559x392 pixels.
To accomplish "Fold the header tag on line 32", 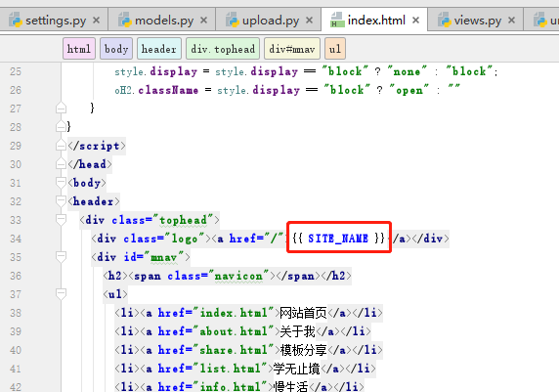I will pyautogui.click(x=61, y=200).
